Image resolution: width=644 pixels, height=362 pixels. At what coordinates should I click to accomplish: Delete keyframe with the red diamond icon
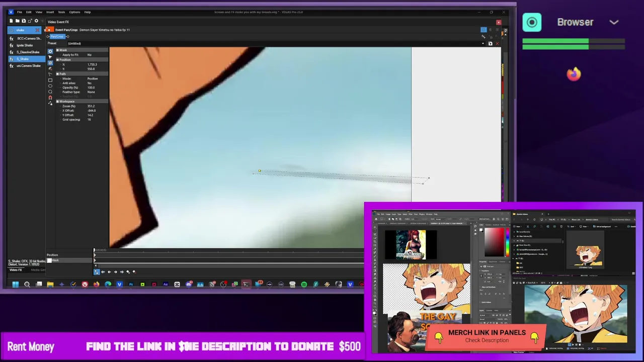[x=134, y=272]
